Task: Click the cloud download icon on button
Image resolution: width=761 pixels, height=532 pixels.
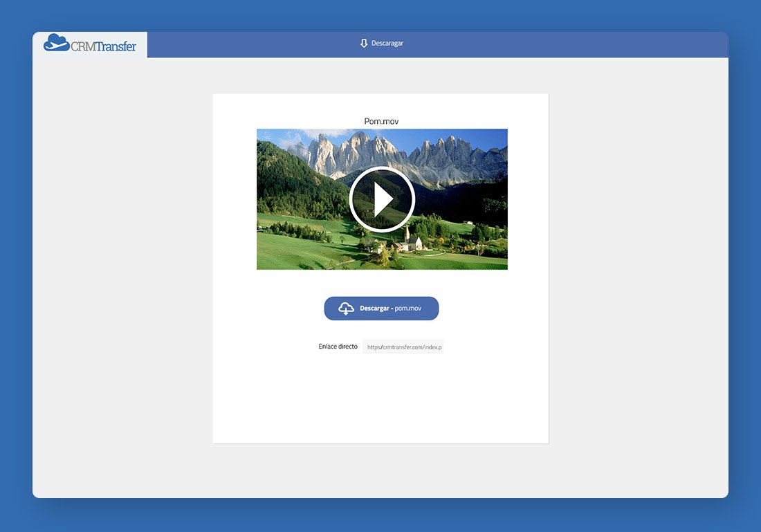Action: pos(346,309)
